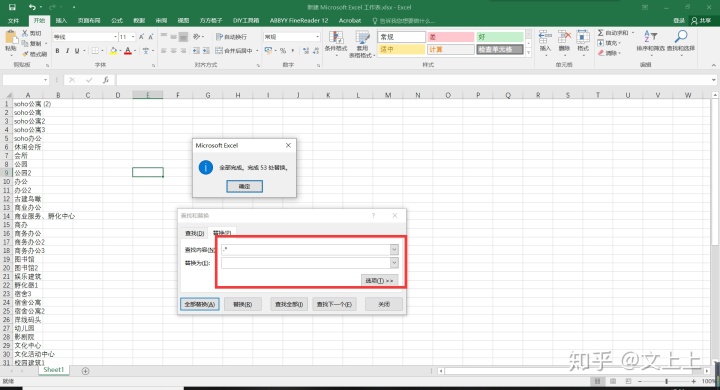Click the Save icon in the title bar

coord(12,7)
